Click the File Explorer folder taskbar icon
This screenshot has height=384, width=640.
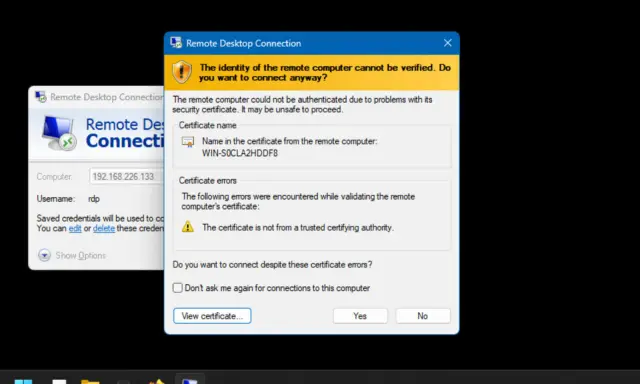point(90,382)
